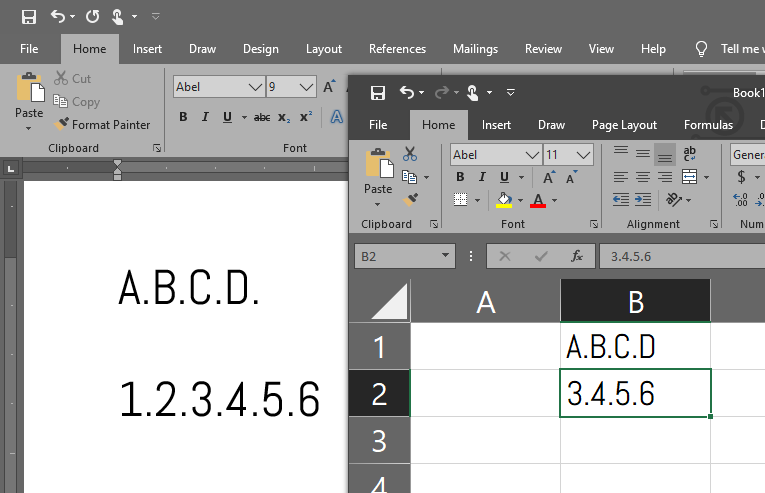Toggle Subscript in Word
Viewport: 765px width, 493px height.
(284, 118)
